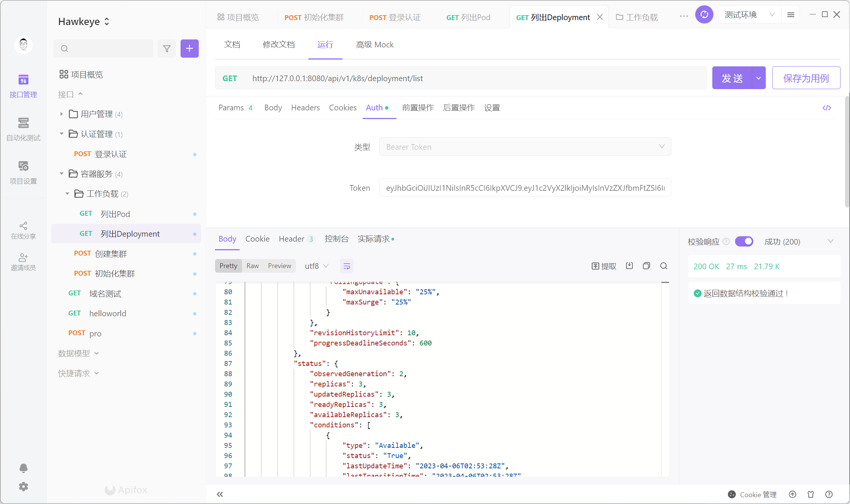Select the Raw view mode
The height and width of the screenshot is (504, 850).
click(x=253, y=266)
